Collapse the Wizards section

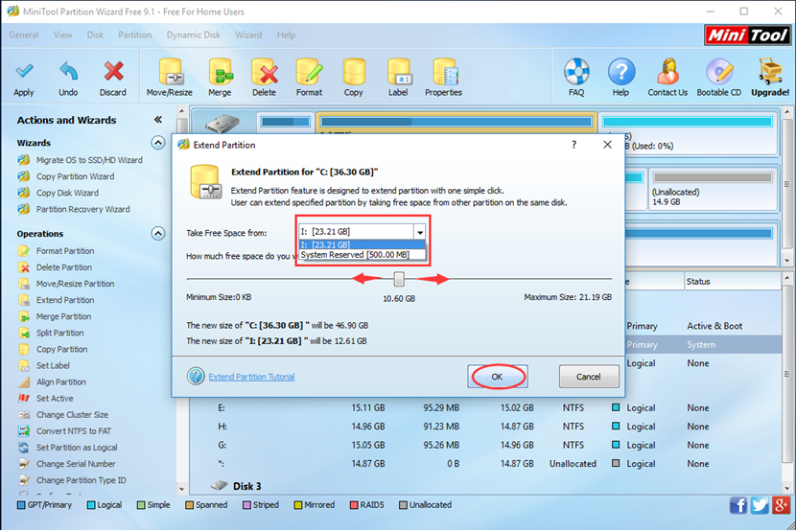(x=158, y=143)
